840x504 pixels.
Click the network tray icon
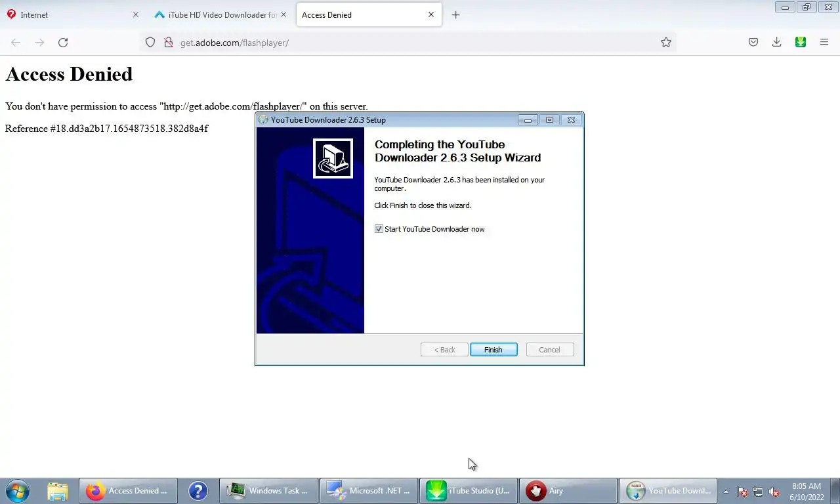[x=758, y=492]
